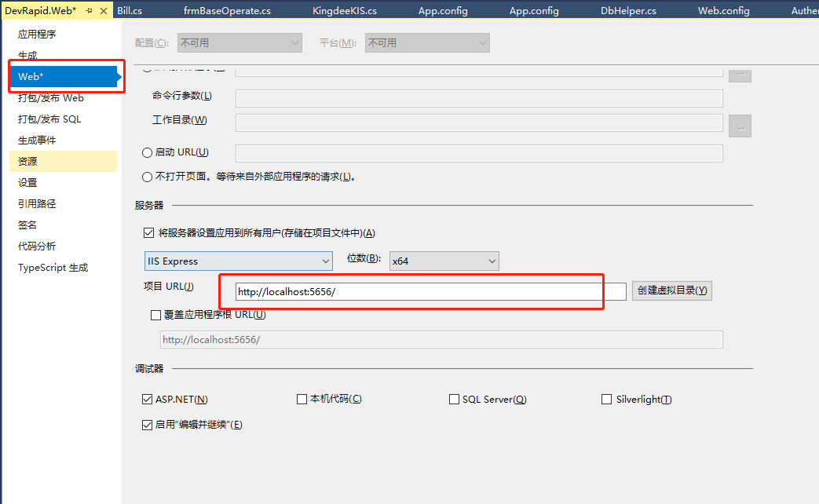819x504 pixels.
Task: Check the 覆盖应用程序根 URL option
Action: tap(155, 315)
